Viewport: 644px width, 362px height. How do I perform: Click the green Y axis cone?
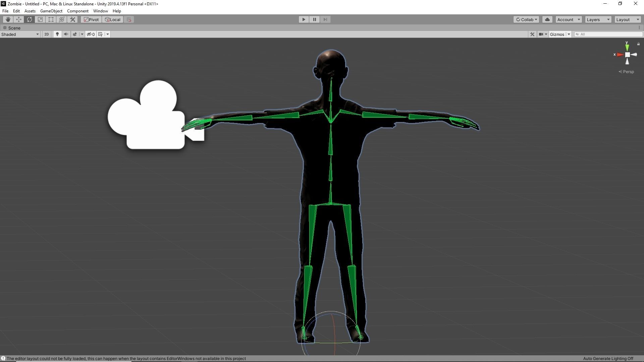[627, 48]
